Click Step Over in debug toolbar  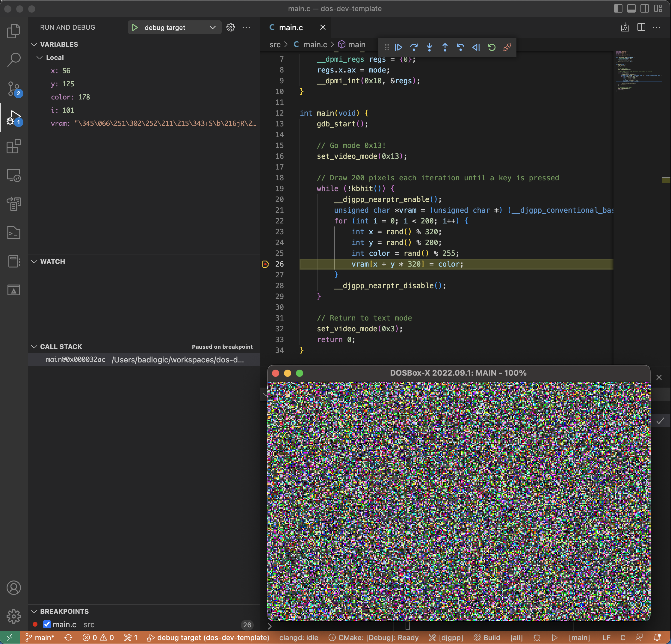(414, 47)
